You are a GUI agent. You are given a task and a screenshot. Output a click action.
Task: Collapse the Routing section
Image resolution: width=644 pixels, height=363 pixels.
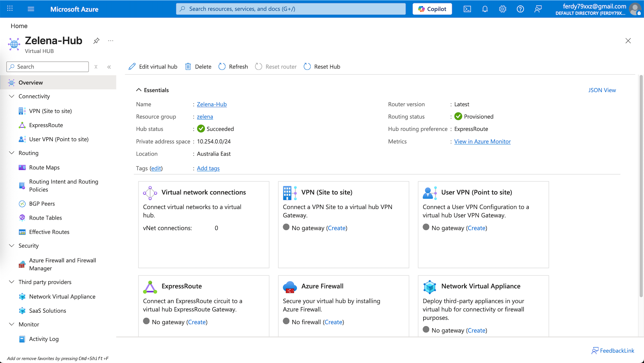point(12,153)
